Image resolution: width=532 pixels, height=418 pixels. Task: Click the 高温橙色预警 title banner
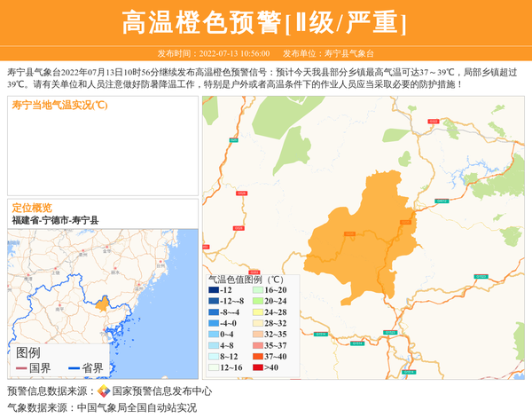[x=265, y=22]
